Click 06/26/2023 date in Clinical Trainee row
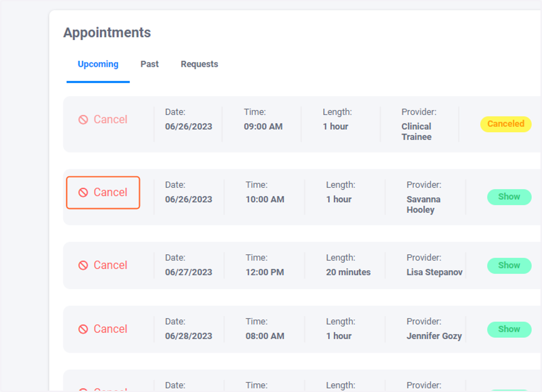 coord(188,126)
